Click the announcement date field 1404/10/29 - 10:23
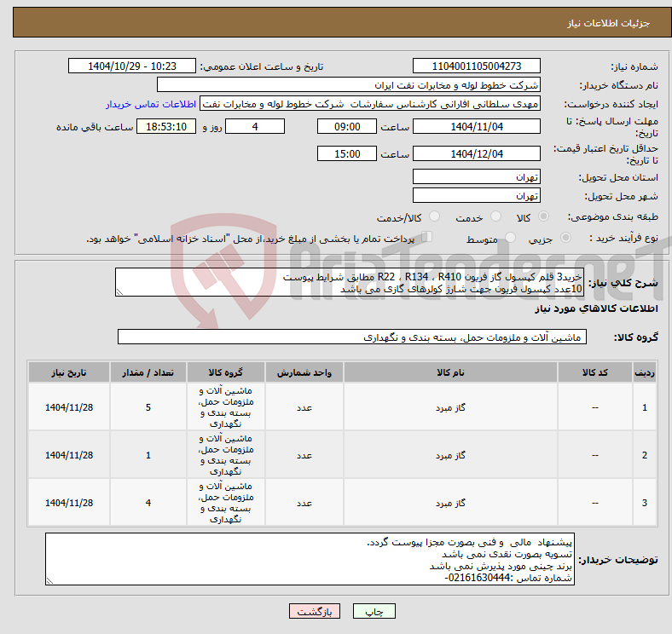672x634 pixels. pos(132,66)
